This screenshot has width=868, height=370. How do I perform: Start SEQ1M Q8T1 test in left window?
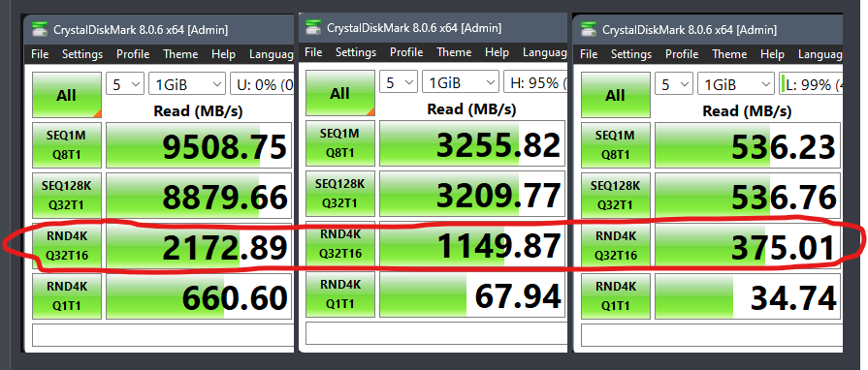pyautogui.click(x=67, y=145)
